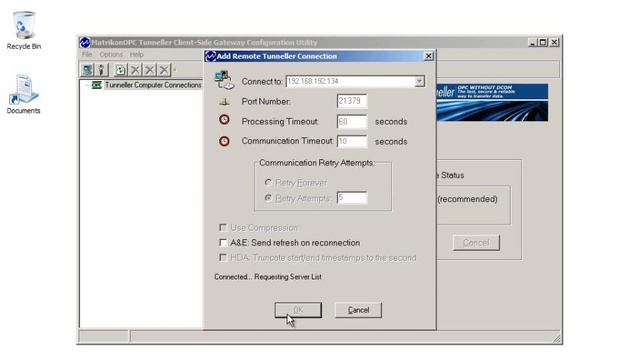Click the add computer connection toolbar icon

(x=87, y=70)
